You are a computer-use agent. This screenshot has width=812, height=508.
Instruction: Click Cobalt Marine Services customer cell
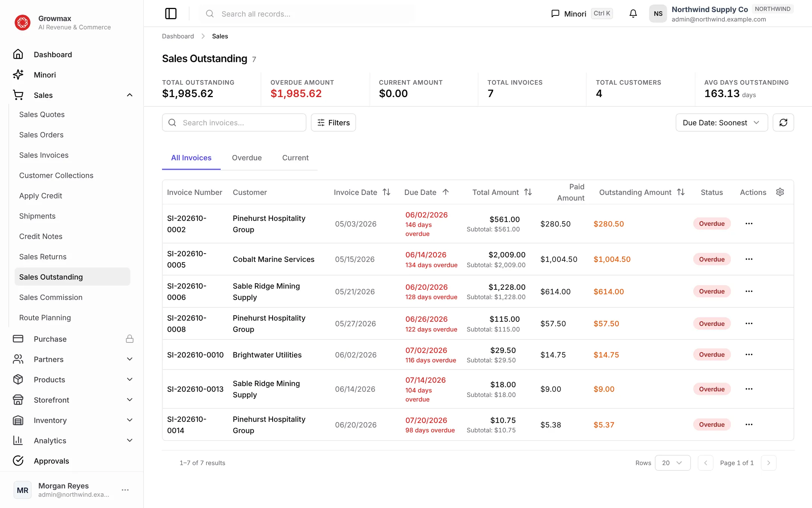click(x=273, y=259)
